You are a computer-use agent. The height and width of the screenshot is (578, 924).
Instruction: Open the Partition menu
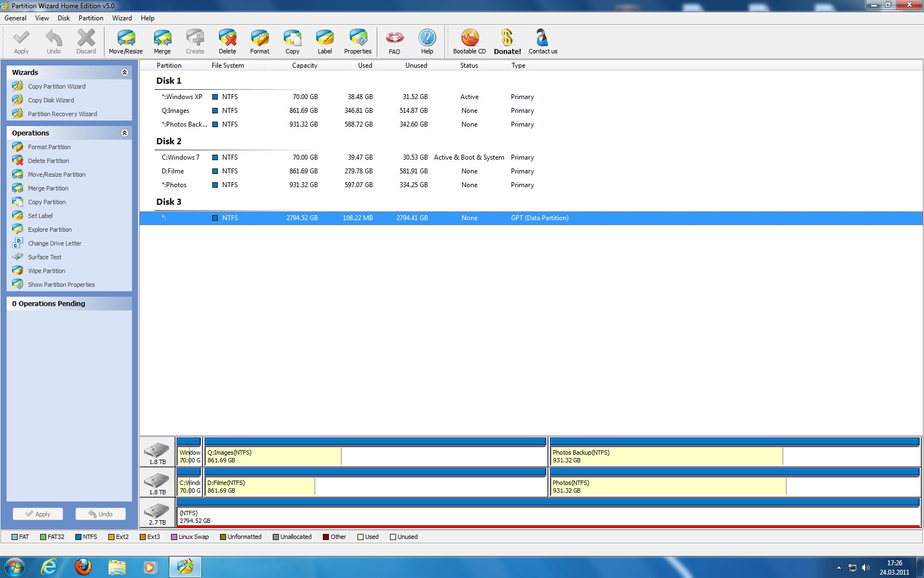click(91, 18)
